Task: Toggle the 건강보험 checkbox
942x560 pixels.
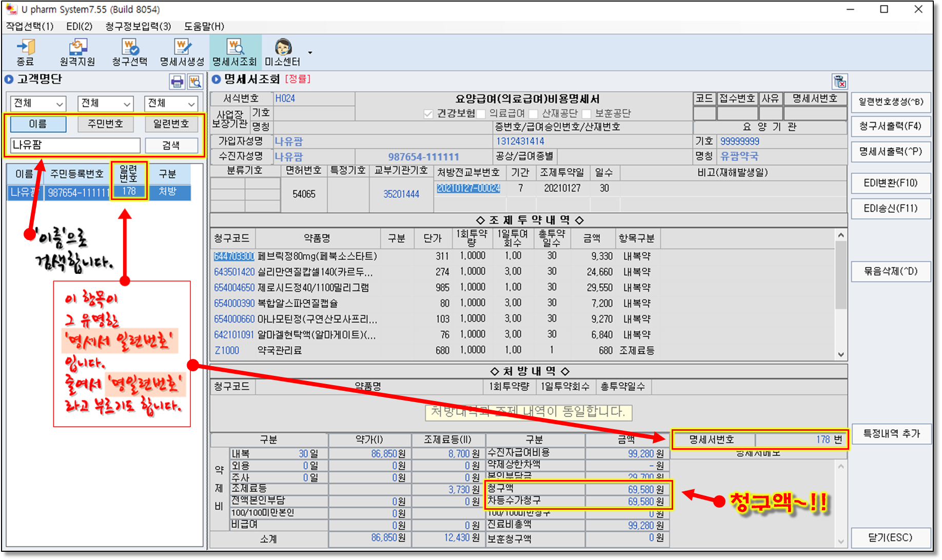Action: click(428, 114)
